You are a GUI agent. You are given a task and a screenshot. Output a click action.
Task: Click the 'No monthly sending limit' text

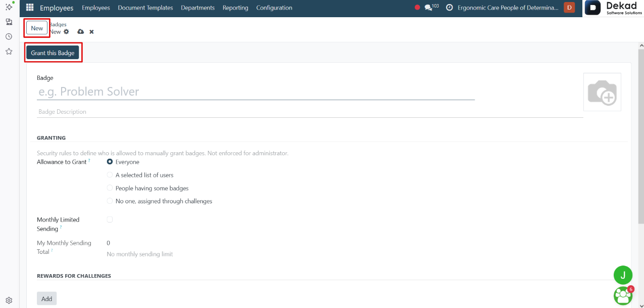pyautogui.click(x=140, y=254)
